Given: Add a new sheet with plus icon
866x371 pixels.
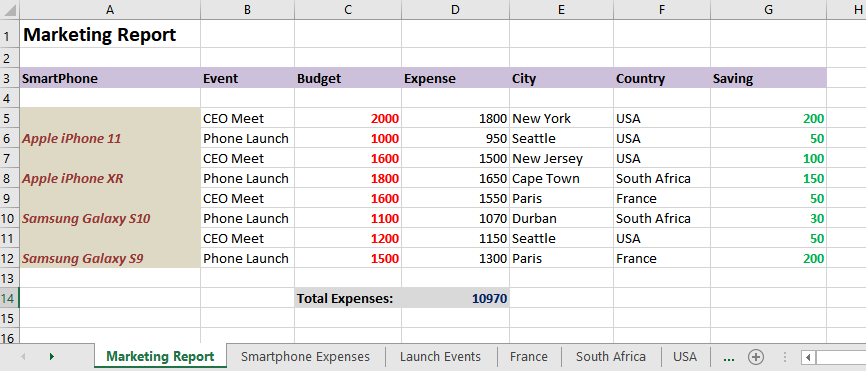Looking at the screenshot, I should click(755, 357).
